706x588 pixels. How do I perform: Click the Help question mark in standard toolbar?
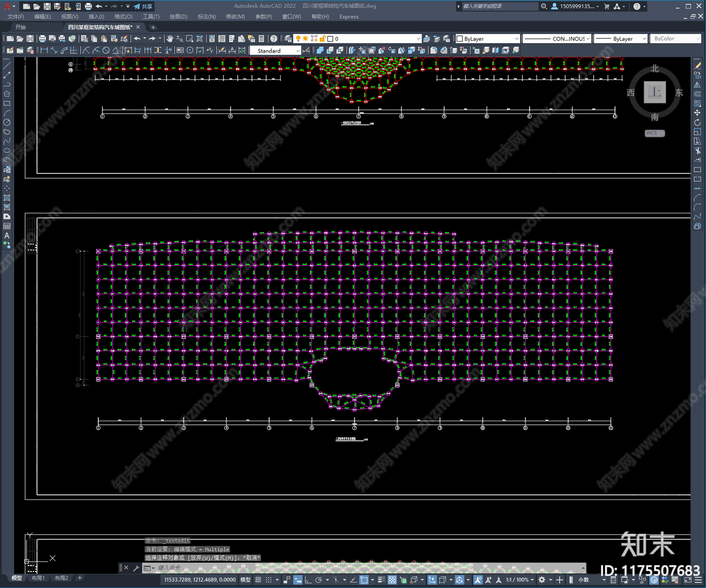[x=274, y=39]
